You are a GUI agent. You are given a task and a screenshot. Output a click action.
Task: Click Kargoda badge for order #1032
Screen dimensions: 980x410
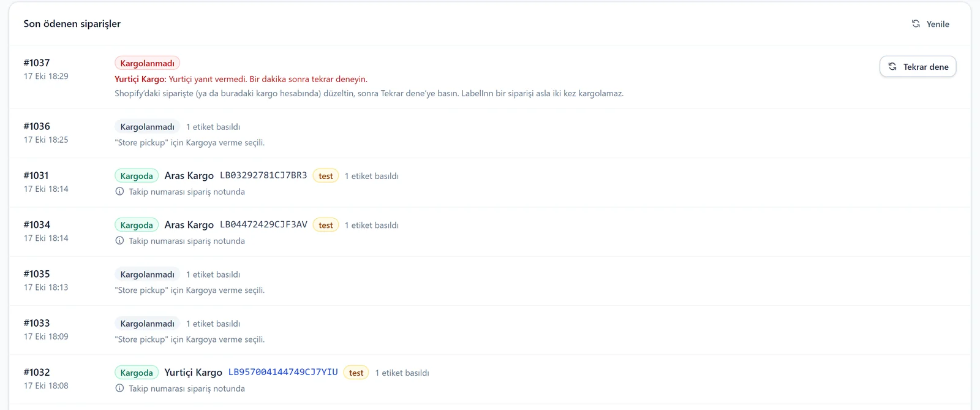pyautogui.click(x=137, y=373)
